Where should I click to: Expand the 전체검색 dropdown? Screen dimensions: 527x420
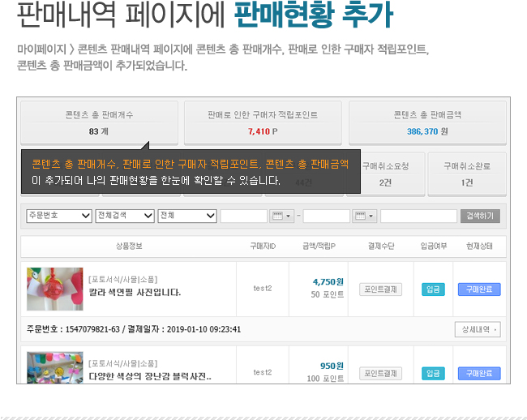pos(125,216)
